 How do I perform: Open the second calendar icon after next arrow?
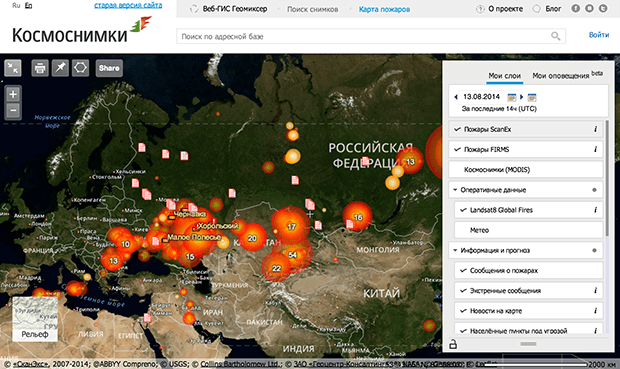532,97
